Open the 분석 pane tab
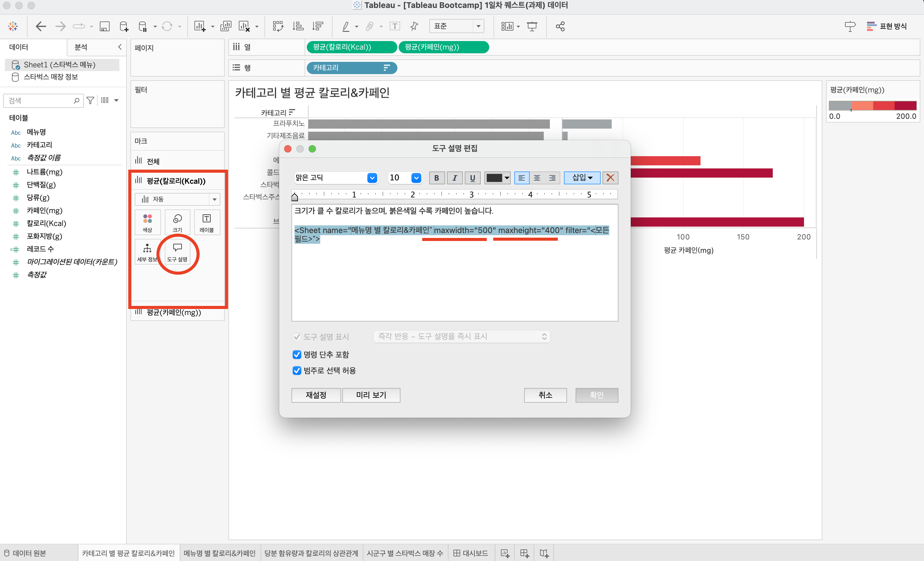Viewport: 924px width, 561px height. point(81,47)
